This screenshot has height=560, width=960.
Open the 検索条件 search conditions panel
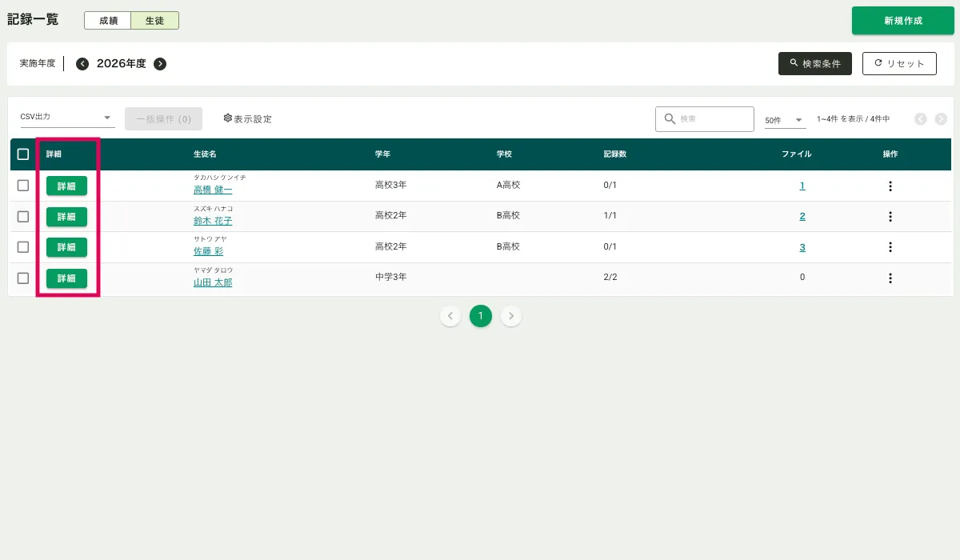(x=814, y=64)
